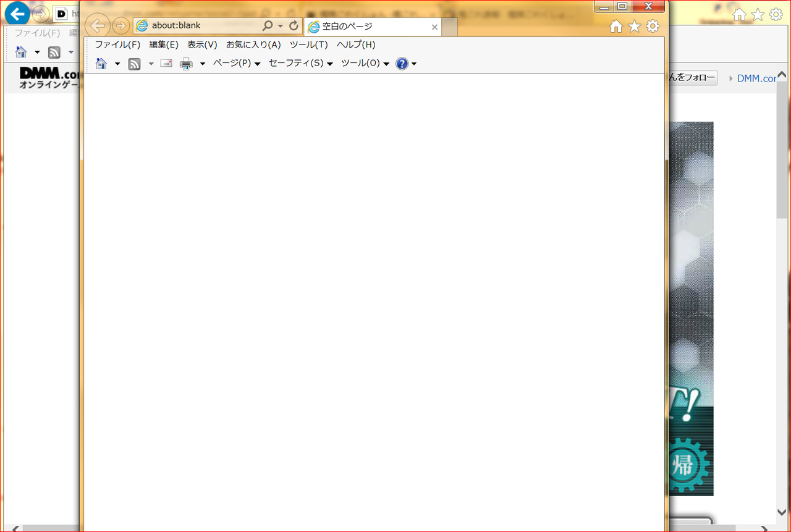Open the セーフティ(S) dropdown
Screen dimensions: 791x532
[301, 63]
